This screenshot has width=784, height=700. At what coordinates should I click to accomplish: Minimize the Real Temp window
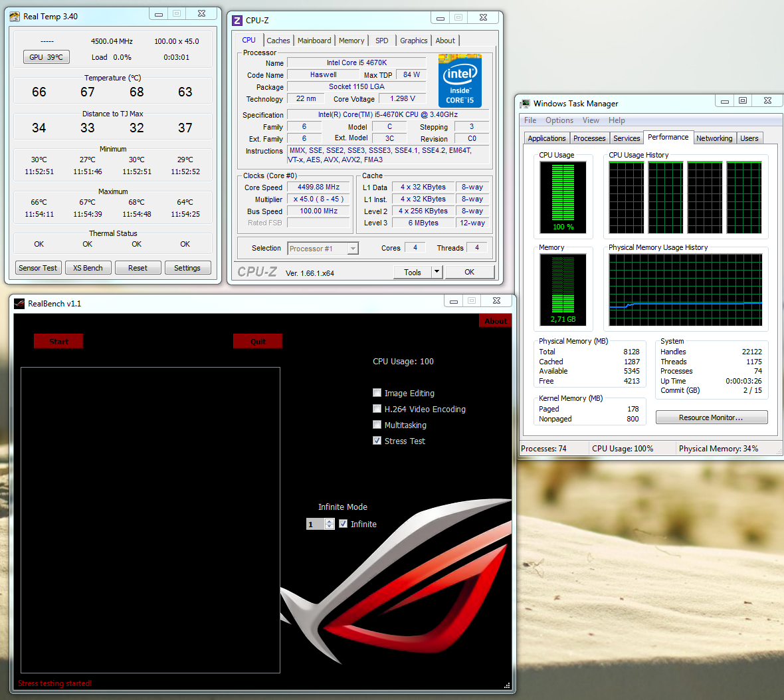click(159, 14)
